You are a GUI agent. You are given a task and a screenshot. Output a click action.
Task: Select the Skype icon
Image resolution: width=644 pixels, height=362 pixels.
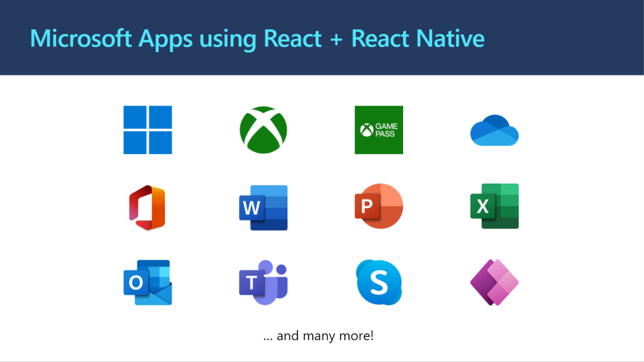pyautogui.click(x=379, y=282)
